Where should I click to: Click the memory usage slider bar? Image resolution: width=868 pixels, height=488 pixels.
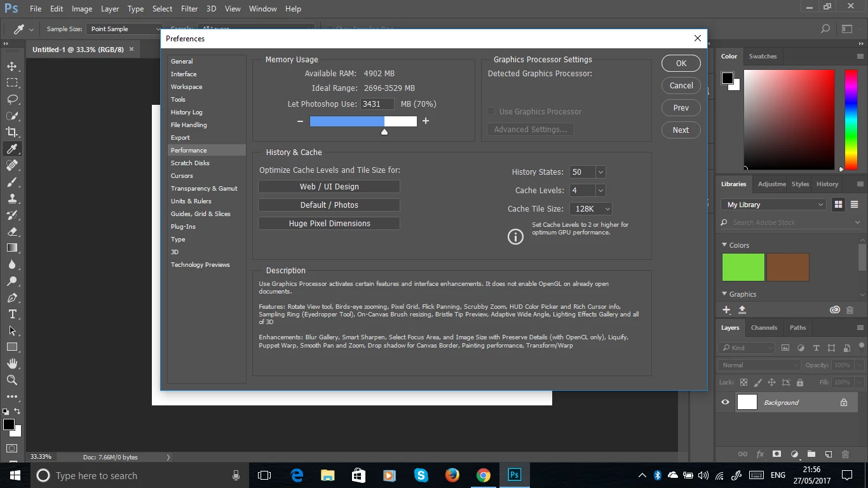pyautogui.click(x=363, y=121)
